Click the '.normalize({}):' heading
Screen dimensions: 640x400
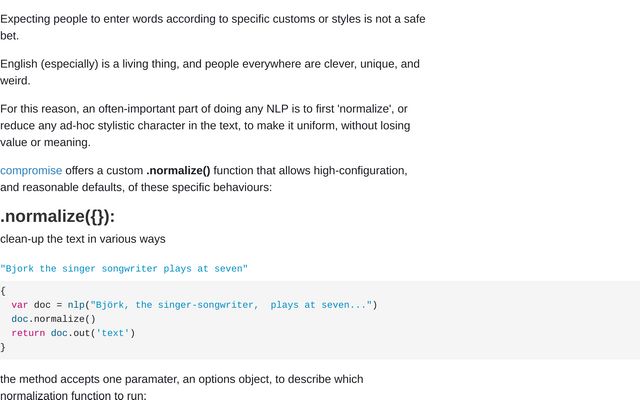[58, 216]
